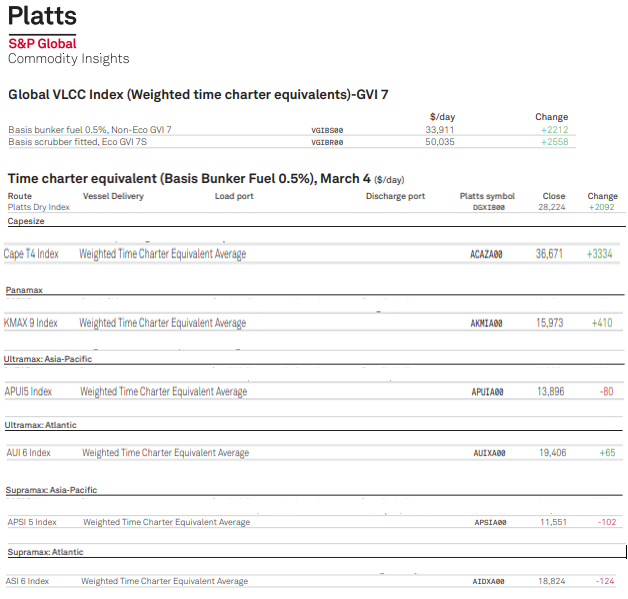Click the Commodity Insights subtitle
The image size is (628, 599).
point(68,58)
